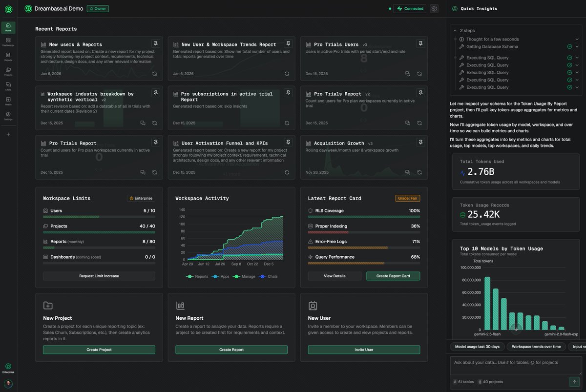Open comments on Pro Trials Report v2 card
This screenshot has height=392, width=586.
click(x=408, y=123)
